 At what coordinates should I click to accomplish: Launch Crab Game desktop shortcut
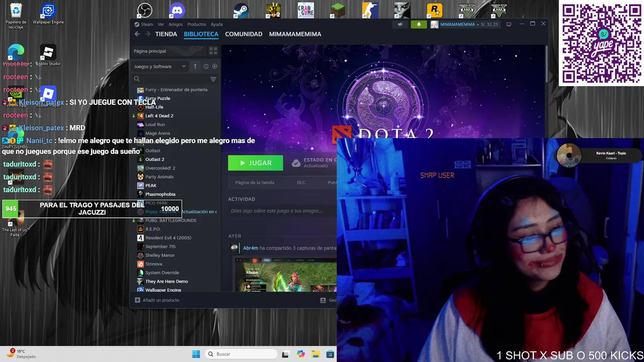(x=305, y=10)
